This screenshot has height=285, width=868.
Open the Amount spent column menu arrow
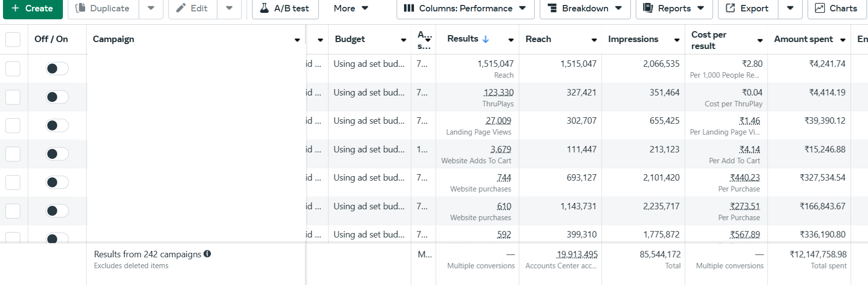pyautogui.click(x=843, y=40)
